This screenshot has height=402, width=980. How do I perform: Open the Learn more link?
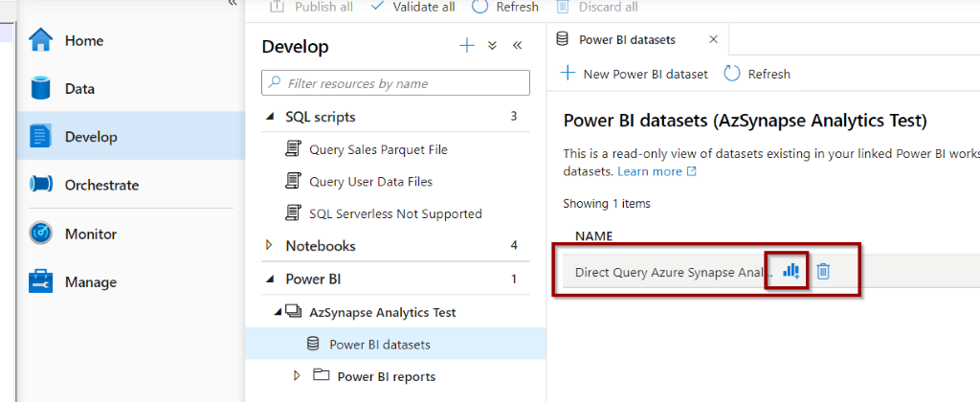pos(657,170)
